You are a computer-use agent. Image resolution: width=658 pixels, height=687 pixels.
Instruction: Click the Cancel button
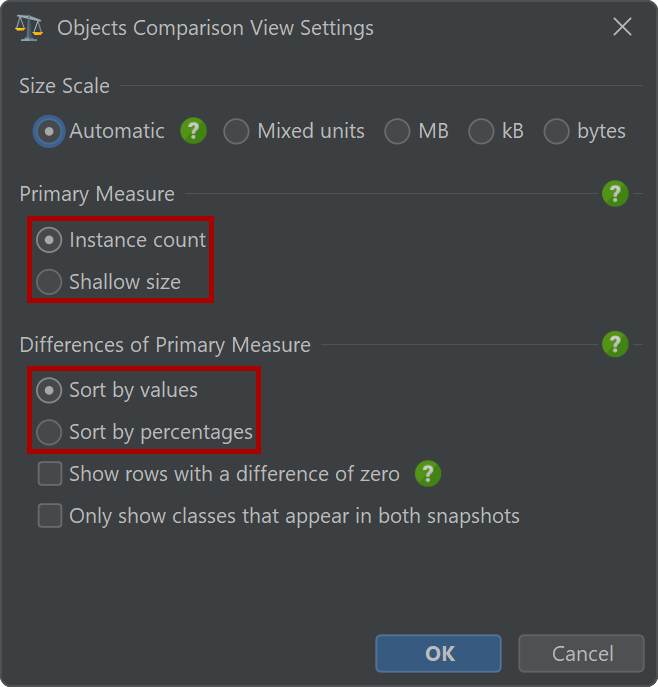pyautogui.click(x=581, y=653)
